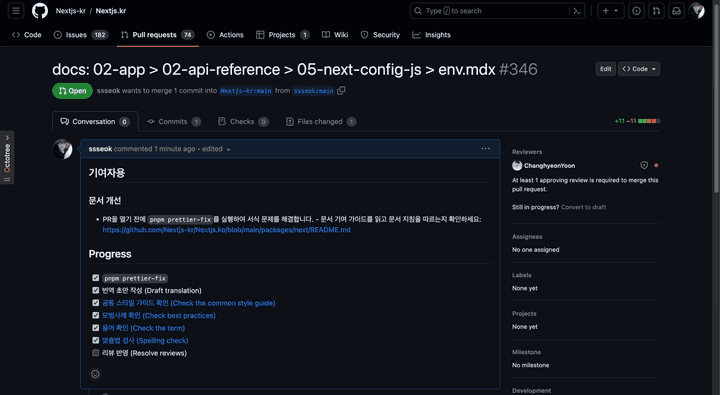Expand the Code dropdown button
The height and width of the screenshot is (395, 720).
pyautogui.click(x=639, y=69)
